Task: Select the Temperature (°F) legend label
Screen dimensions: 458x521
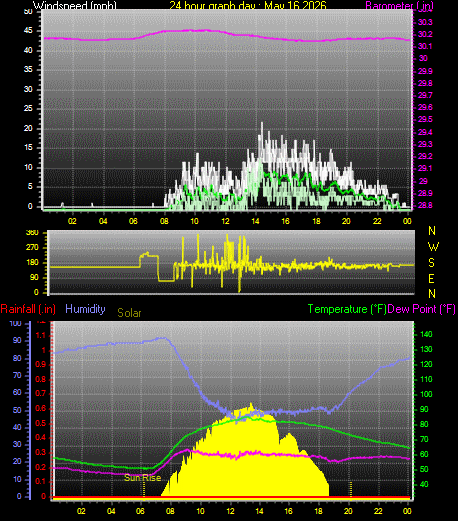Action: pyautogui.click(x=347, y=309)
